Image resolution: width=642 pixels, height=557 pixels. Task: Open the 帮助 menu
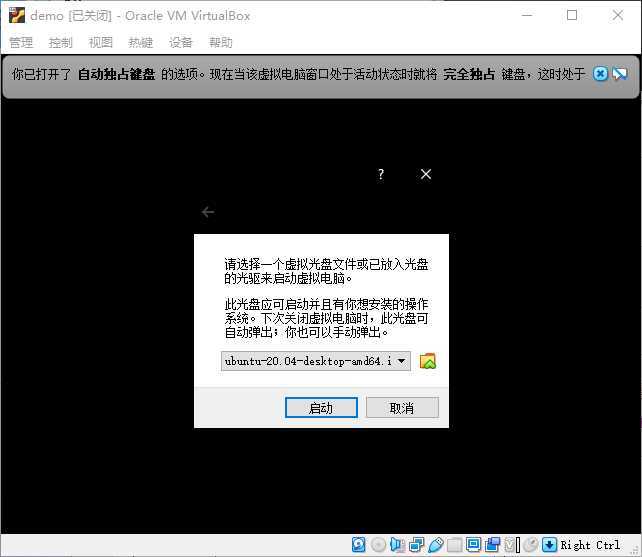pos(221,42)
